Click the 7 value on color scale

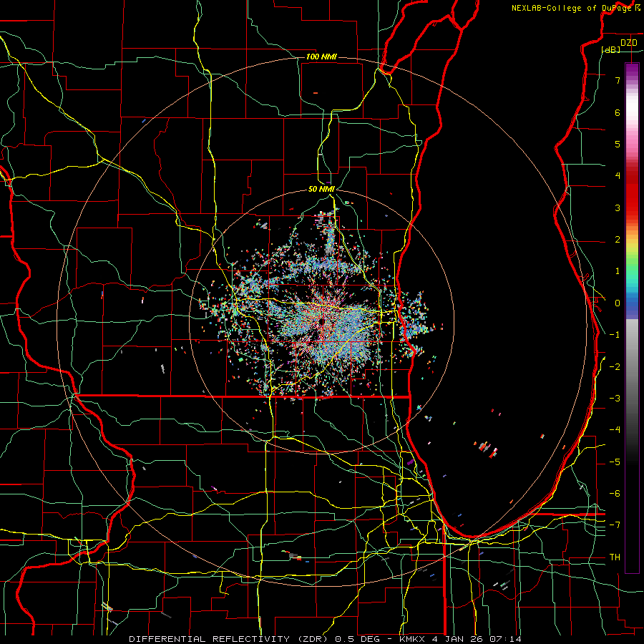(x=618, y=80)
